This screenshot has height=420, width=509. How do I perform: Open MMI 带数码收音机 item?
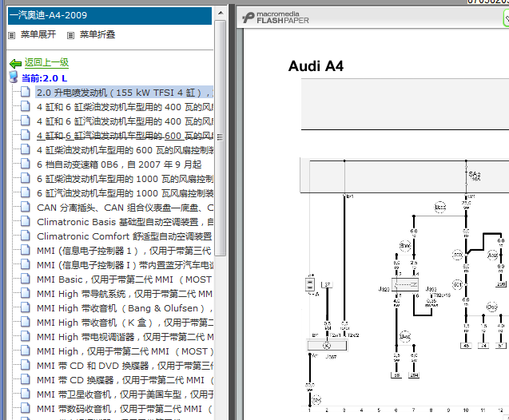125,409
